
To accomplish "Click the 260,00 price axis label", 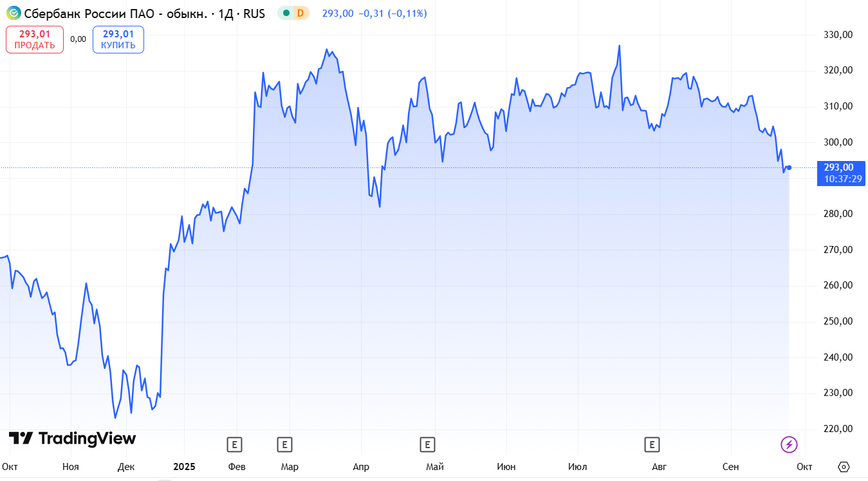I will (838, 285).
